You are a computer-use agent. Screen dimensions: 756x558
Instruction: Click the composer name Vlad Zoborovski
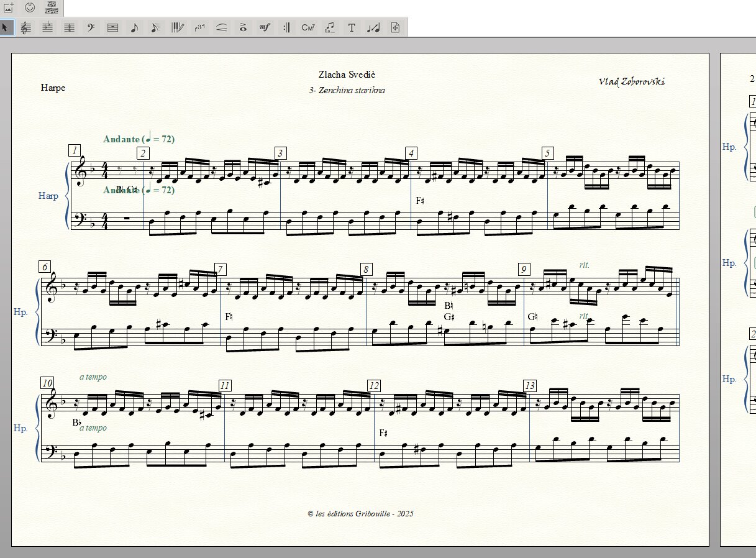click(631, 82)
